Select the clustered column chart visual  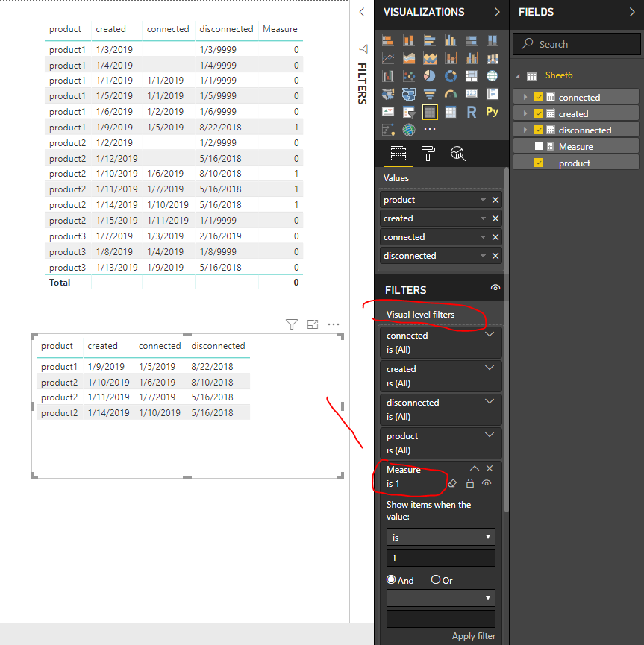tap(451, 40)
